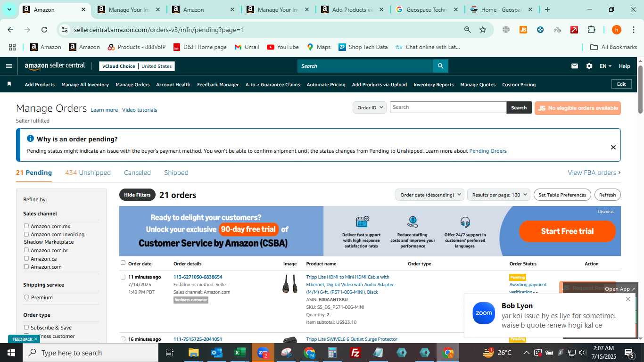The image size is (644, 362).
Task: Check the Amazon.com.mx sales channel
Action: pos(26,226)
